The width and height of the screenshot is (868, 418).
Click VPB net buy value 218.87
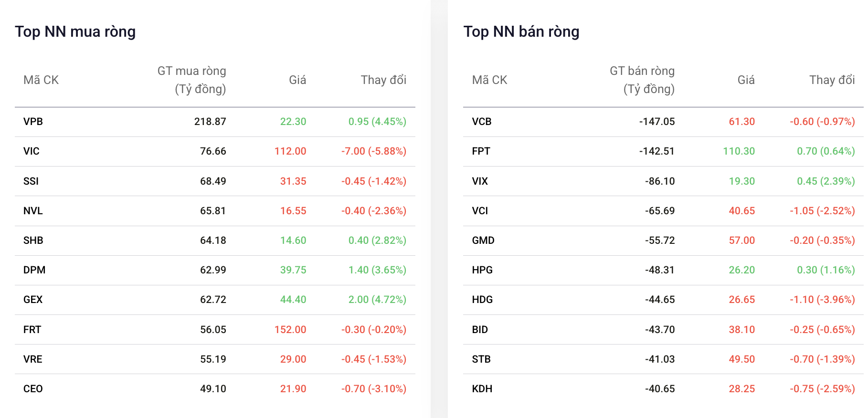pyautogui.click(x=210, y=122)
